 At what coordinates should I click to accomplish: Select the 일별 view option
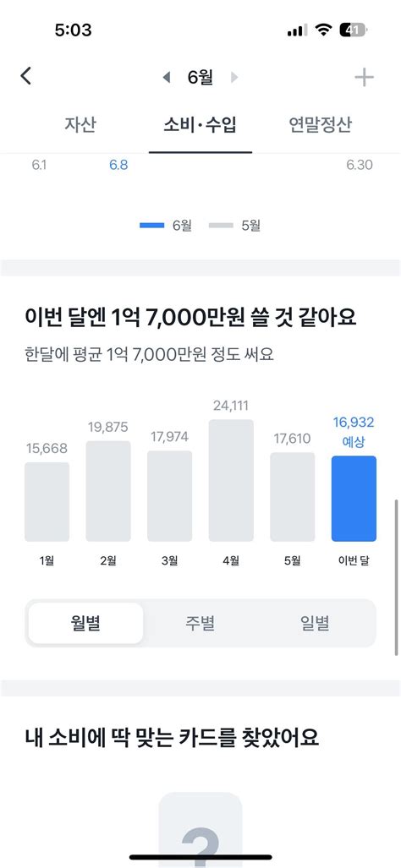click(x=315, y=624)
